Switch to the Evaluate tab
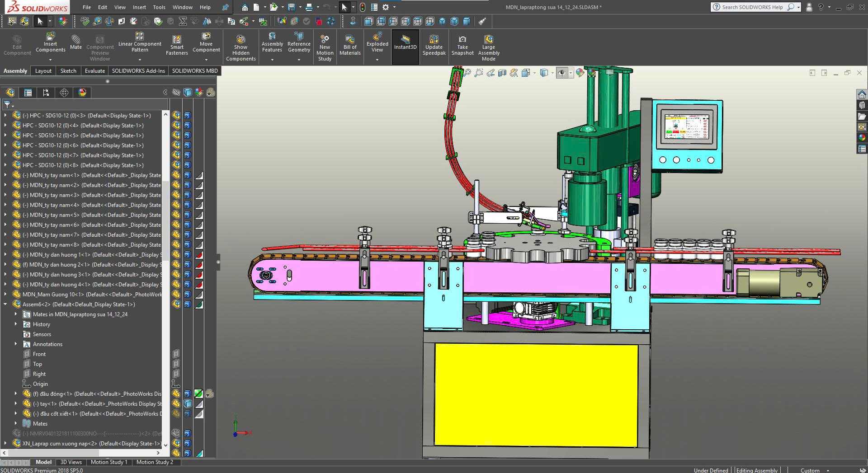 [95, 70]
